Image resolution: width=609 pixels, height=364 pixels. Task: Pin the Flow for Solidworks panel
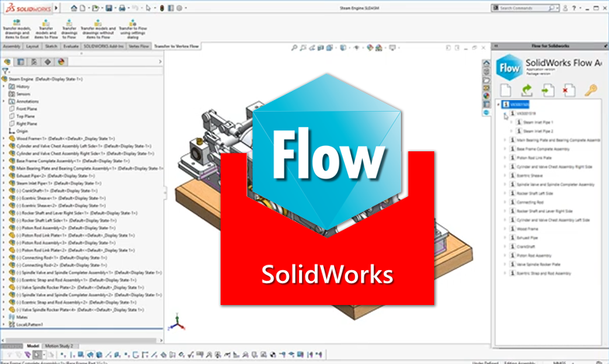pyautogui.click(x=605, y=46)
